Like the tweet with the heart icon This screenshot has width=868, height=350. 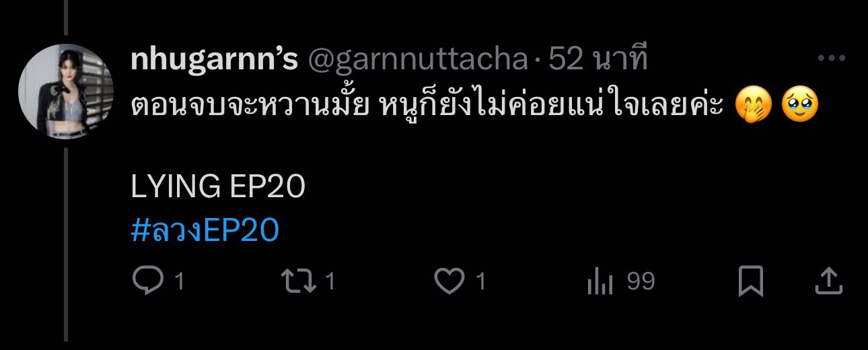click(450, 281)
